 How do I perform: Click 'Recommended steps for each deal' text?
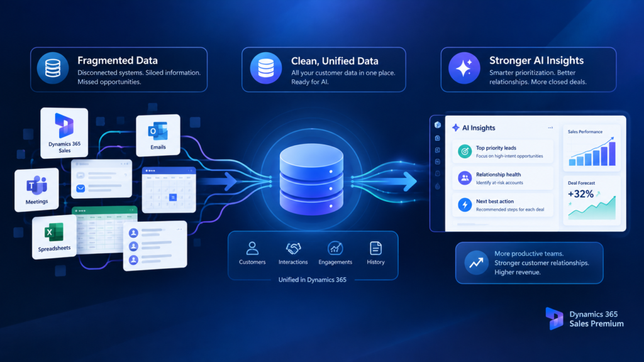510,209
